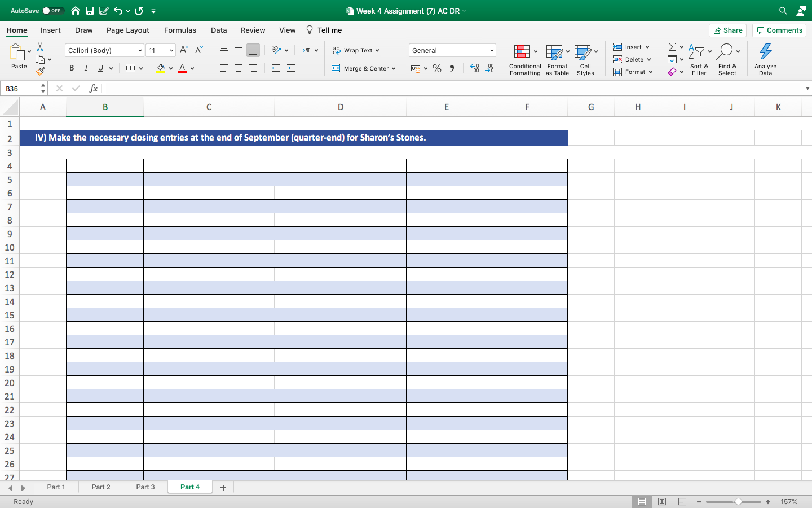
Task: Open the Data ribbon tab
Action: [219, 30]
